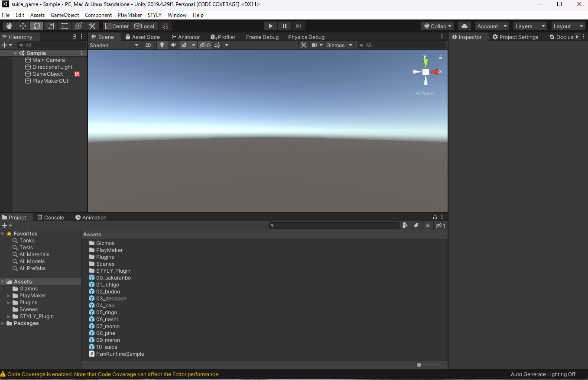Open the Scene view options menu

tap(442, 37)
